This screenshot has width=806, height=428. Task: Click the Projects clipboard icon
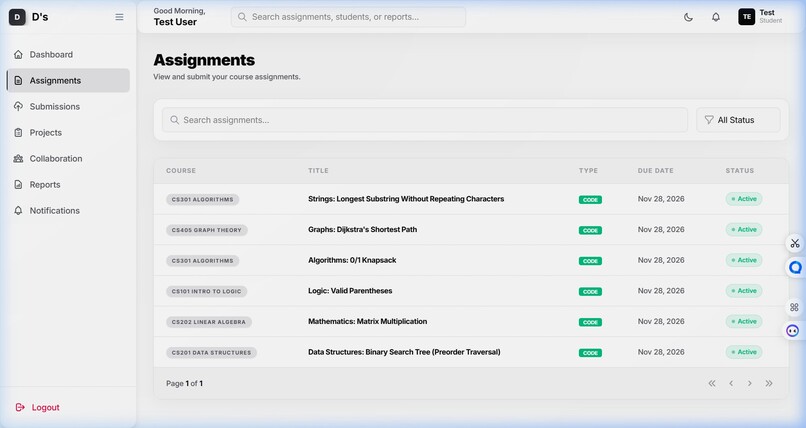19,133
